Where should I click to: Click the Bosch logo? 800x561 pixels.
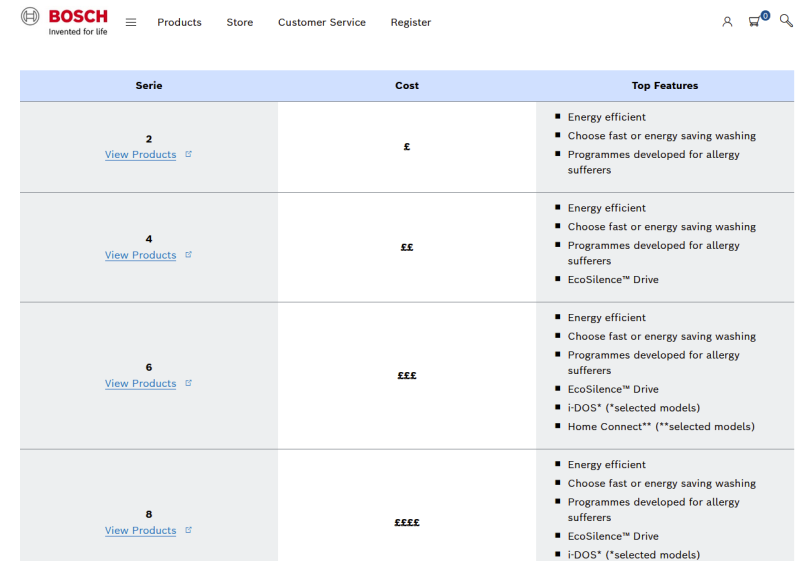[64, 21]
